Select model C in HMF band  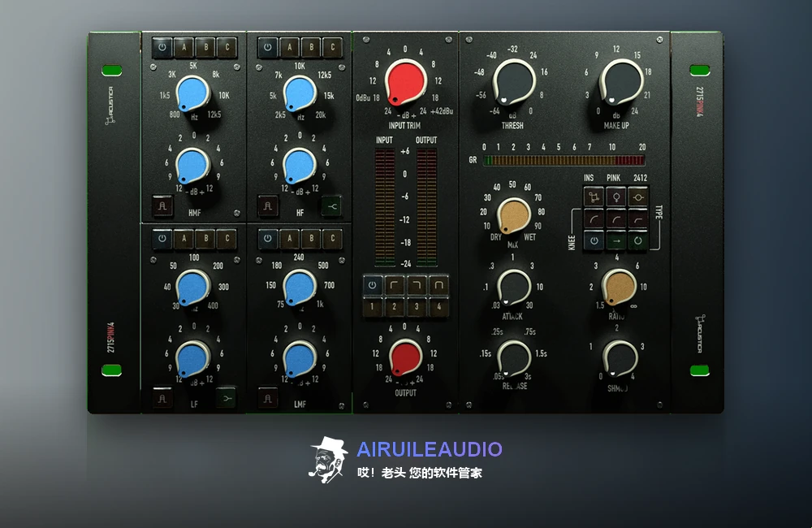(x=227, y=47)
